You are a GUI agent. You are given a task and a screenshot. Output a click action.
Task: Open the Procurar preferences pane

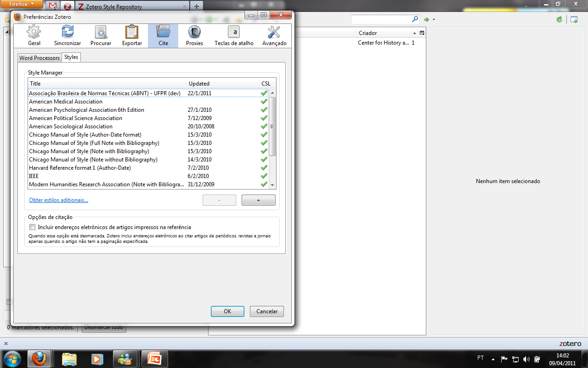pyautogui.click(x=101, y=36)
